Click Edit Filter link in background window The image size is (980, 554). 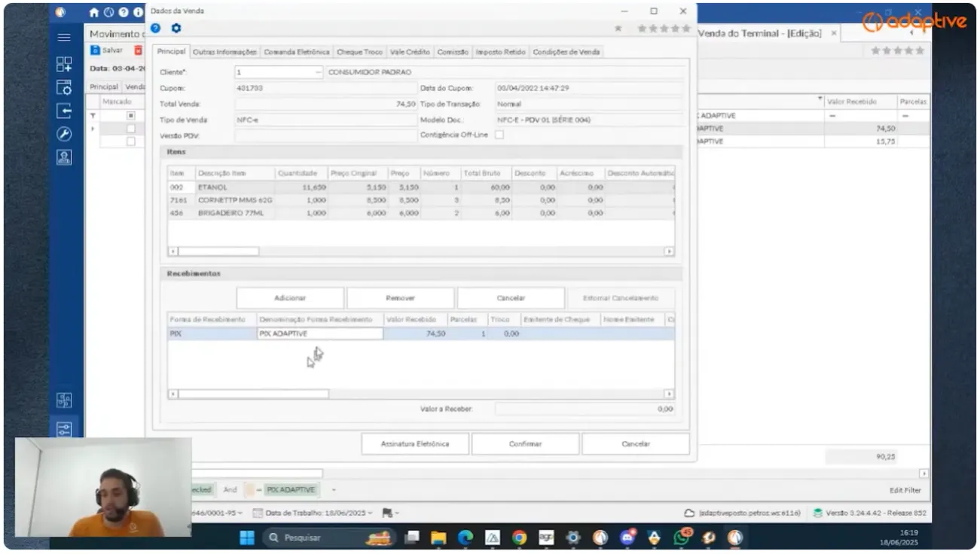coord(905,490)
